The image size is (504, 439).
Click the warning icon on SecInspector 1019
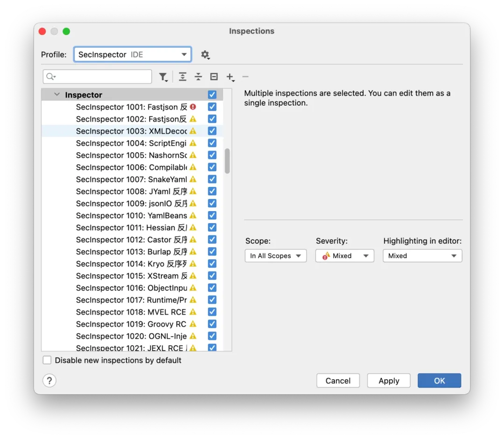(x=193, y=324)
